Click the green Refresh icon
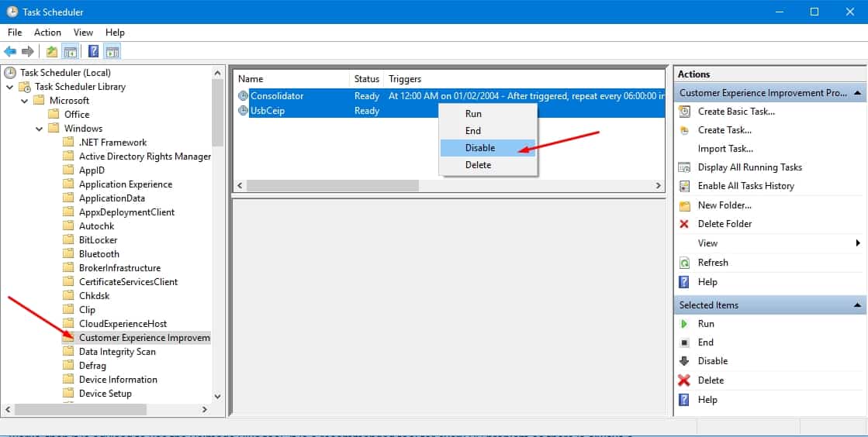Viewport: 868px width, 437px height. (684, 263)
